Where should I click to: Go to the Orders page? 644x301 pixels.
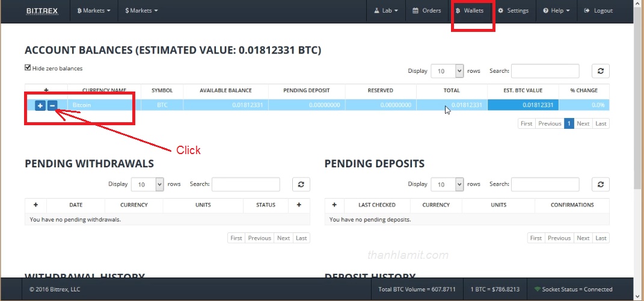[x=427, y=11]
